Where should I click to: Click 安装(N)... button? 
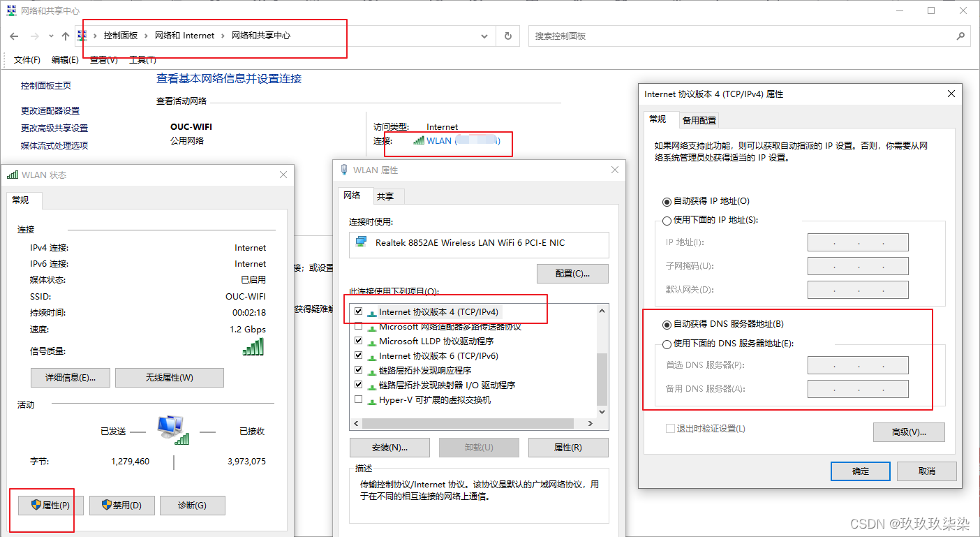pyautogui.click(x=389, y=448)
